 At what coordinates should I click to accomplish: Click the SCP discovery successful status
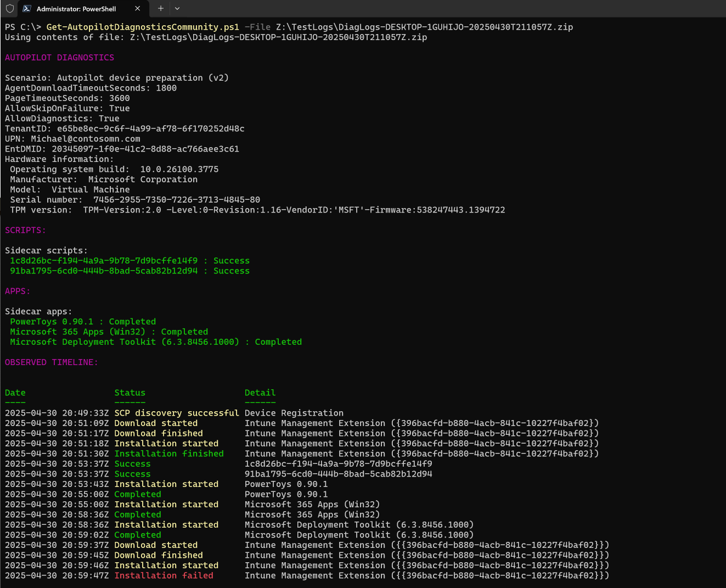(176, 413)
